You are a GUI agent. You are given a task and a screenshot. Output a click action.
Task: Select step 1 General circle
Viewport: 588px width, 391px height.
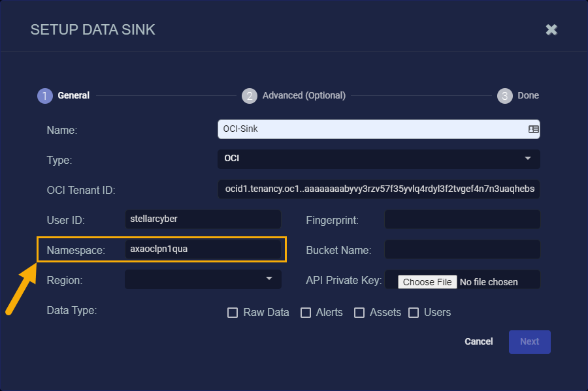tap(45, 96)
